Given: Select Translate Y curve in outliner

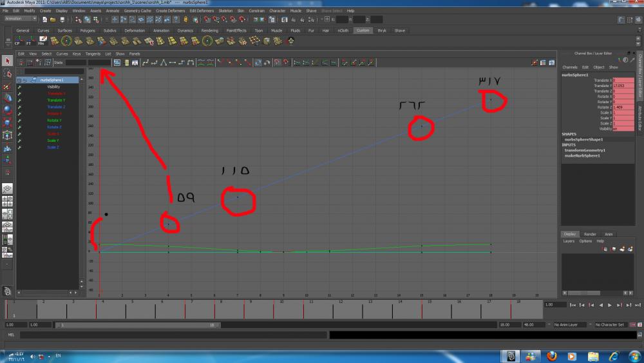Looking at the screenshot, I should [x=56, y=101].
